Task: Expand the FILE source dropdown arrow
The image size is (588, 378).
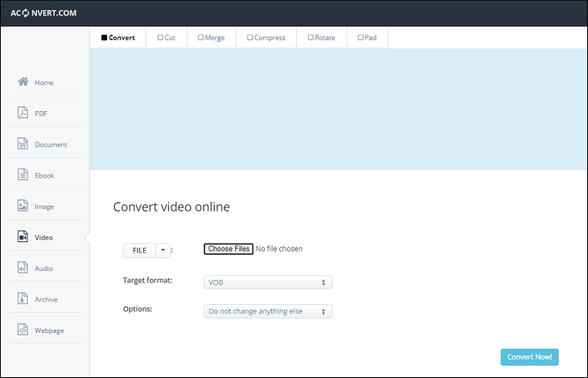Action: click(163, 250)
